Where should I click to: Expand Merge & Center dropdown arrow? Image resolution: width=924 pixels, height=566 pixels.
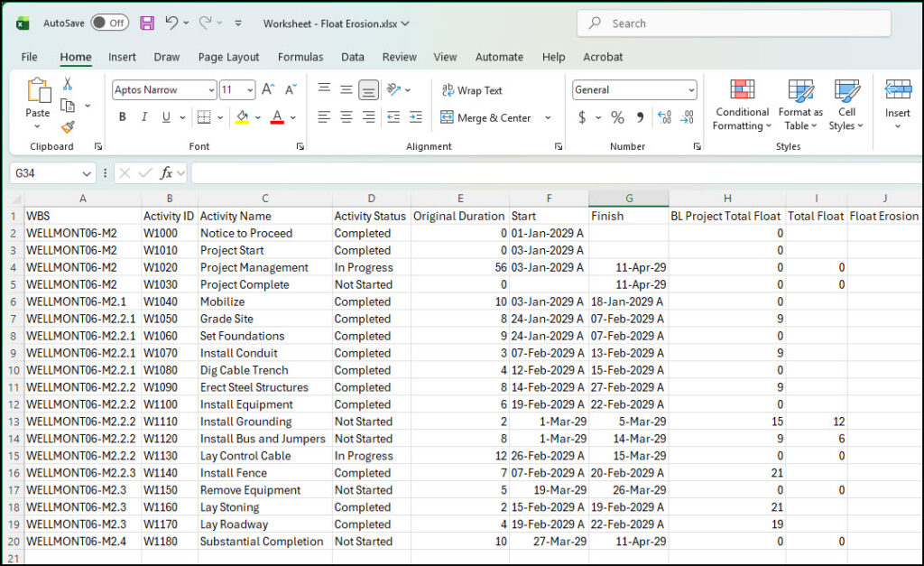point(548,117)
